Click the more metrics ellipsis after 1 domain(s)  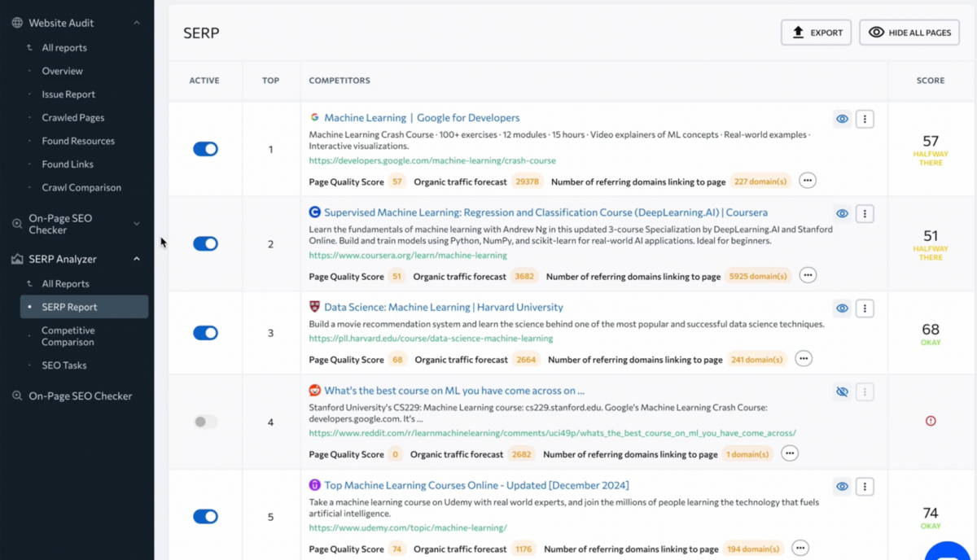tap(789, 453)
